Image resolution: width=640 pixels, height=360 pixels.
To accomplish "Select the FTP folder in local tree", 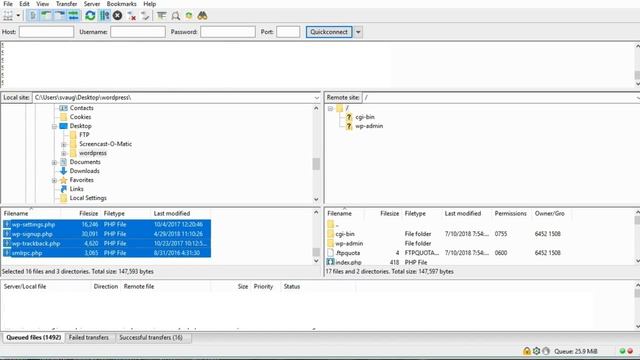I will click(84, 135).
